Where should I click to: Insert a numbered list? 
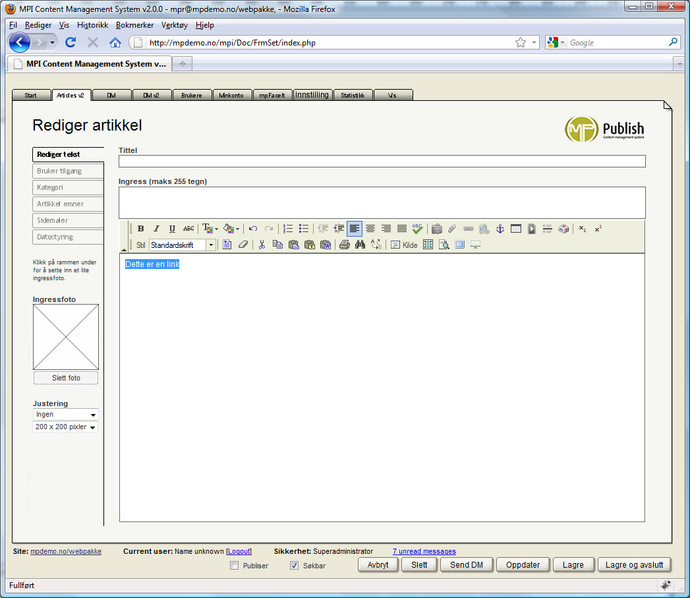287,229
